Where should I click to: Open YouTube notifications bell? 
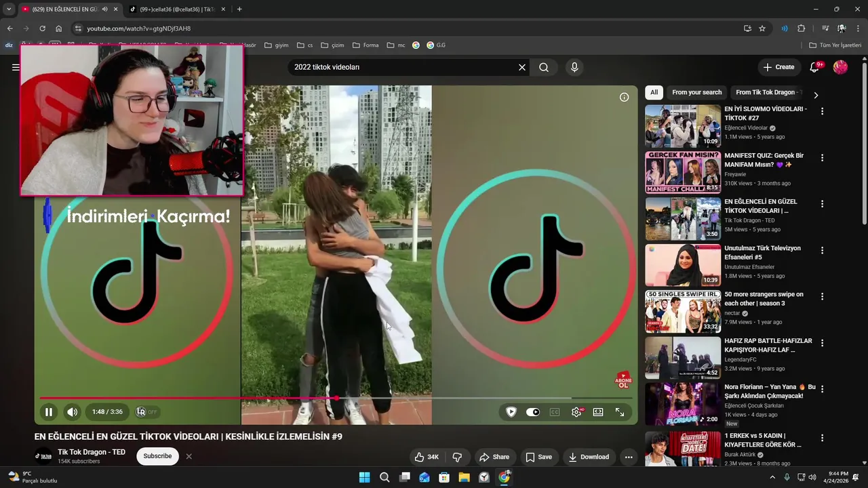coord(814,67)
